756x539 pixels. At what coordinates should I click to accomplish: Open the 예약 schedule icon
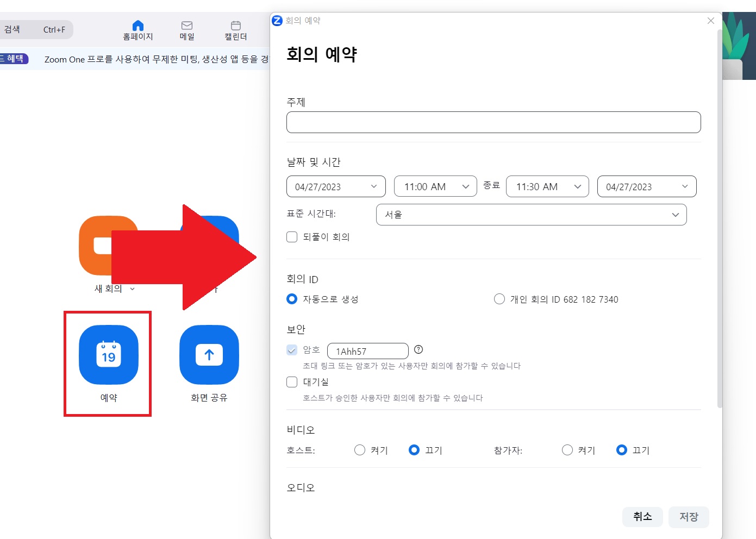[108, 355]
